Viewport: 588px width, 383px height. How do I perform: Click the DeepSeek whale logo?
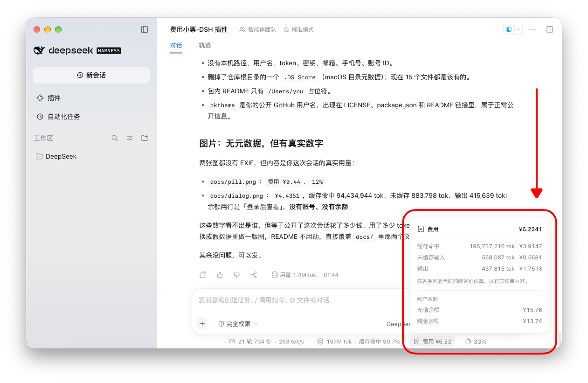point(39,50)
